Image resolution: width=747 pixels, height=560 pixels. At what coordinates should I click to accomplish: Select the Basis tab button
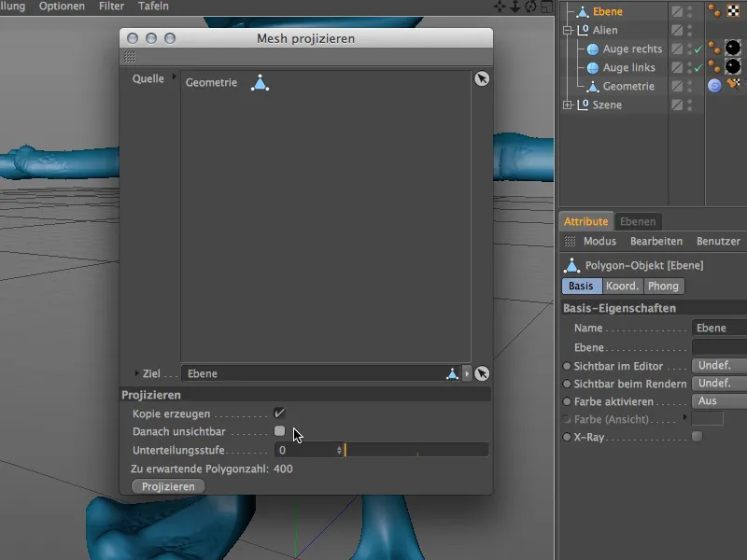[581, 286]
